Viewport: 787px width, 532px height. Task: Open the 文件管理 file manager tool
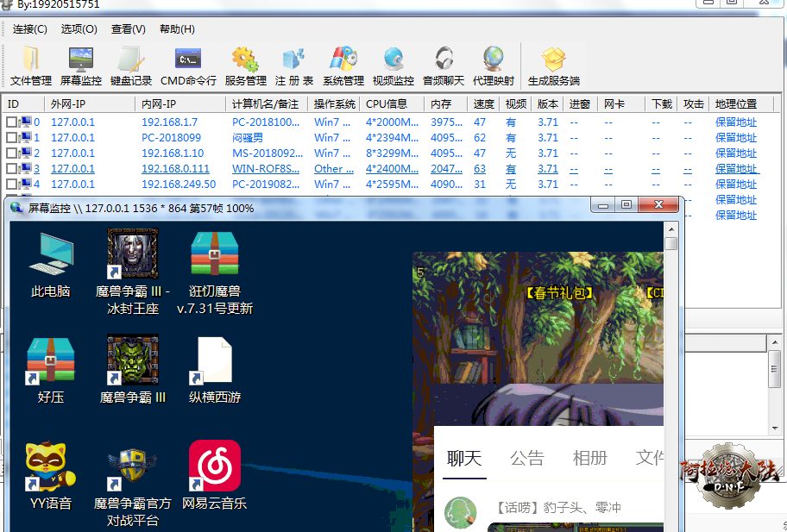click(31, 66)
